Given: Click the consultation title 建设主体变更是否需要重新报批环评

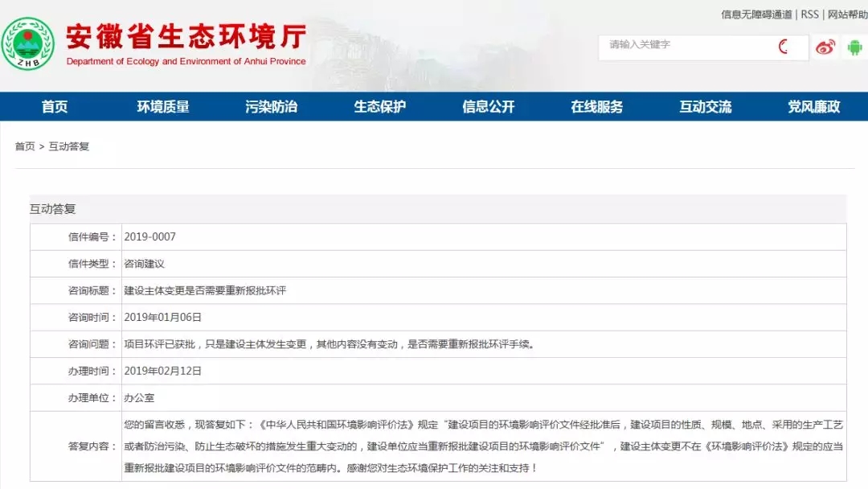Looking at the screenshot, I should tap(205, 290).
